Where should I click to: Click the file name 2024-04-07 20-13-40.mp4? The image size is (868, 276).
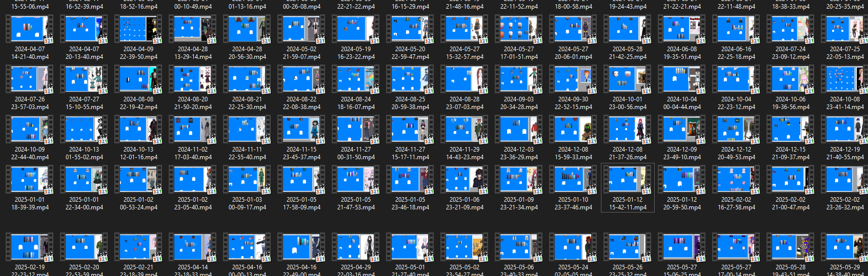tap(84, 53)
